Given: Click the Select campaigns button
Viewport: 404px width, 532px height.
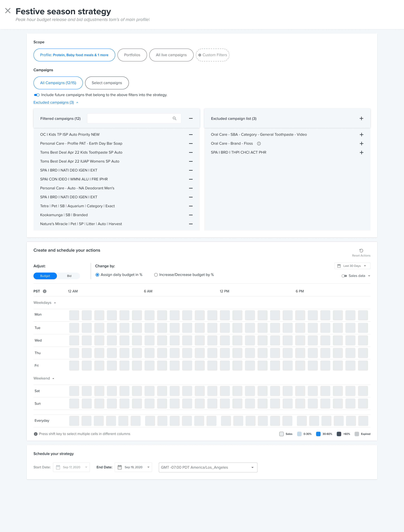Looking at the screenshot, I should point(107,83).
